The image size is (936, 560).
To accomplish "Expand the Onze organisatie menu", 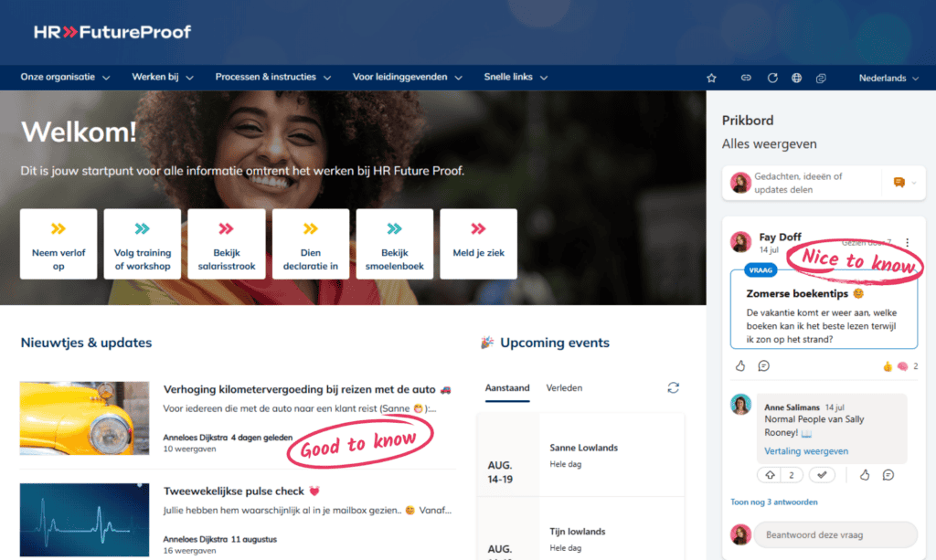I will [x=65, y=77].
